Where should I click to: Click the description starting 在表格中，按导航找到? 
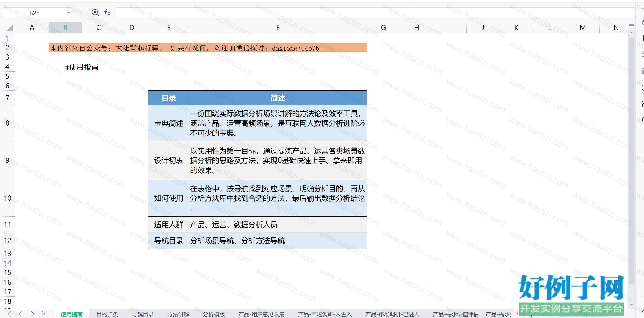(278, 198)
